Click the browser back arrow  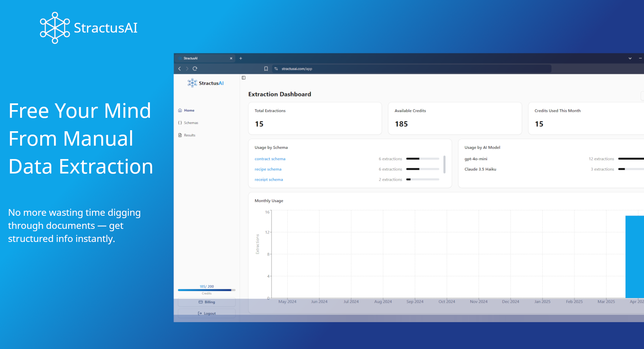point(179,68)
